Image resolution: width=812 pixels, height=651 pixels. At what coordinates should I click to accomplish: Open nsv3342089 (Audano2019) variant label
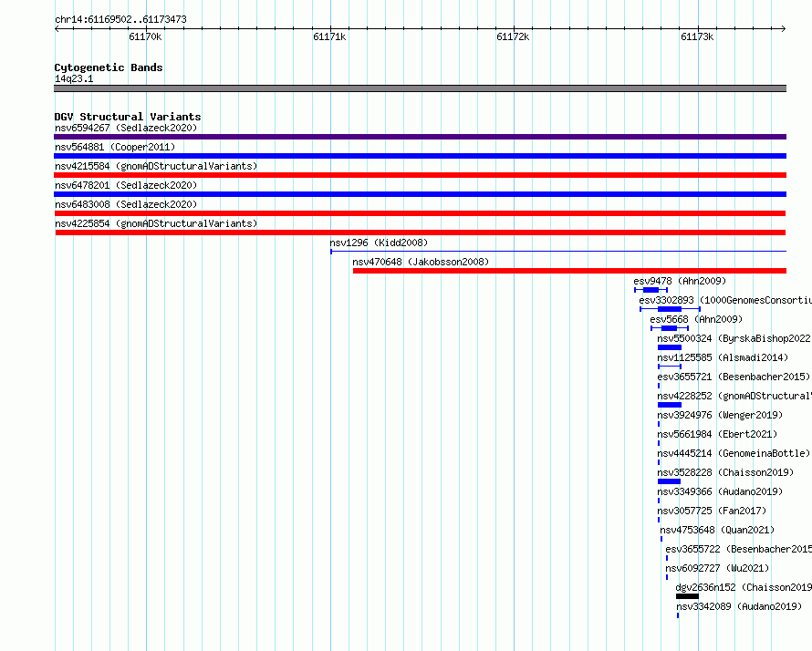739,606
